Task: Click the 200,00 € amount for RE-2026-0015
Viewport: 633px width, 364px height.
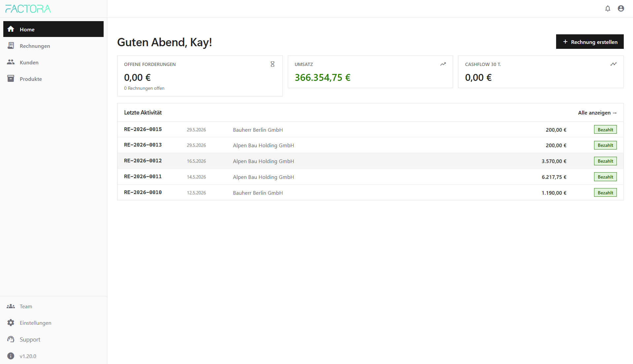Action: coord(556,130)
